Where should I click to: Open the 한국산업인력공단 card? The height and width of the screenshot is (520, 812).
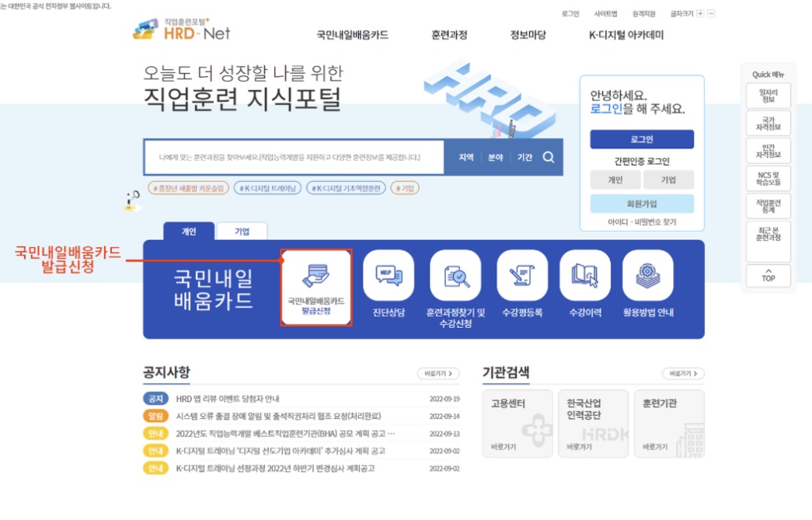tap(593, 424)
